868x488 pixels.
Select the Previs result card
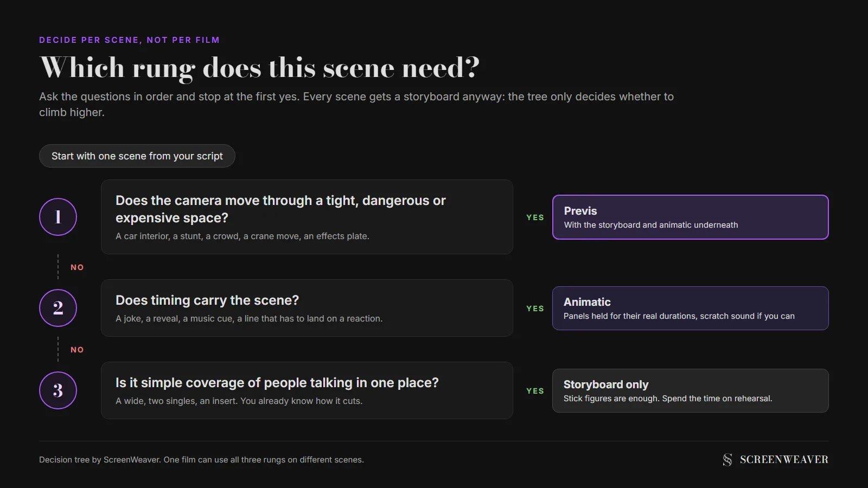click(691, 217)
